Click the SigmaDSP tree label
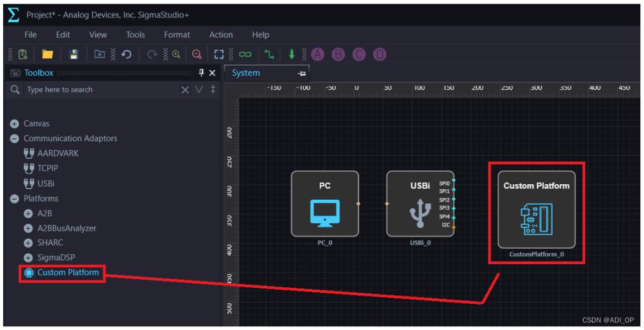 [56, 258]
